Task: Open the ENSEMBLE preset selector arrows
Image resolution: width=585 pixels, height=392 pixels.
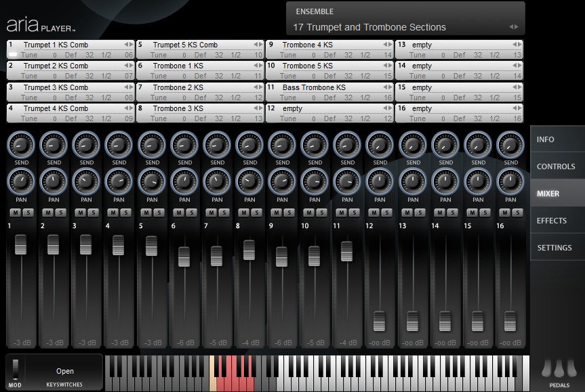Action: (514, 27)
